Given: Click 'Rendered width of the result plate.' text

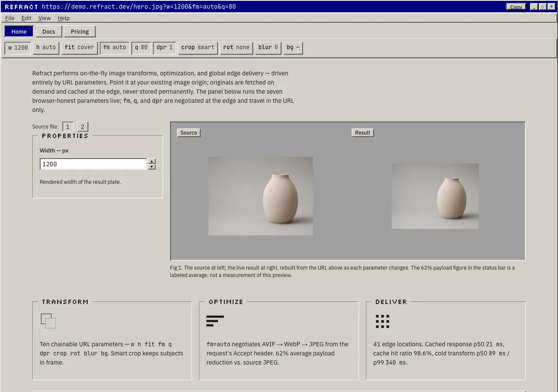Looking at the screenshot, I should 80,182.
